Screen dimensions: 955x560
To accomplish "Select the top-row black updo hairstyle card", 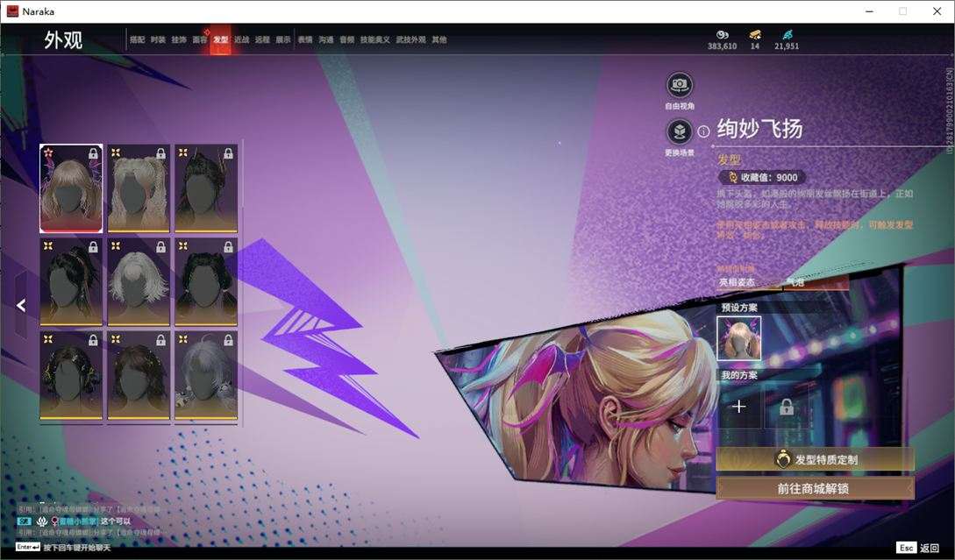I will [206, 188].
